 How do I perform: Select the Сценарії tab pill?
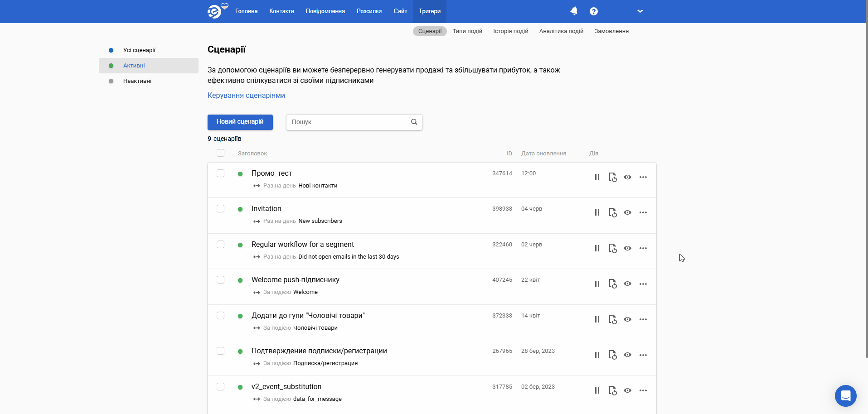(430, 31)
